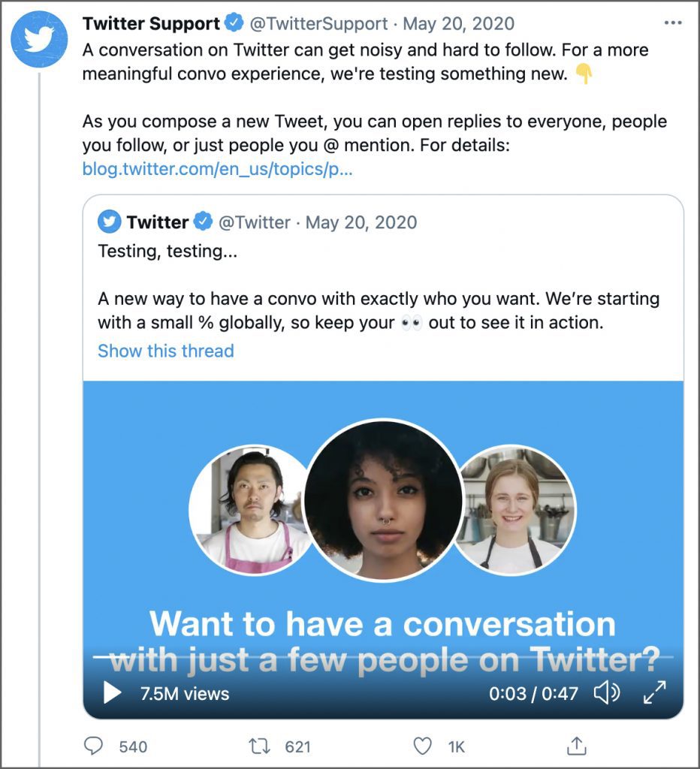Click the Twitter Support display name

(x=151, y=23)
